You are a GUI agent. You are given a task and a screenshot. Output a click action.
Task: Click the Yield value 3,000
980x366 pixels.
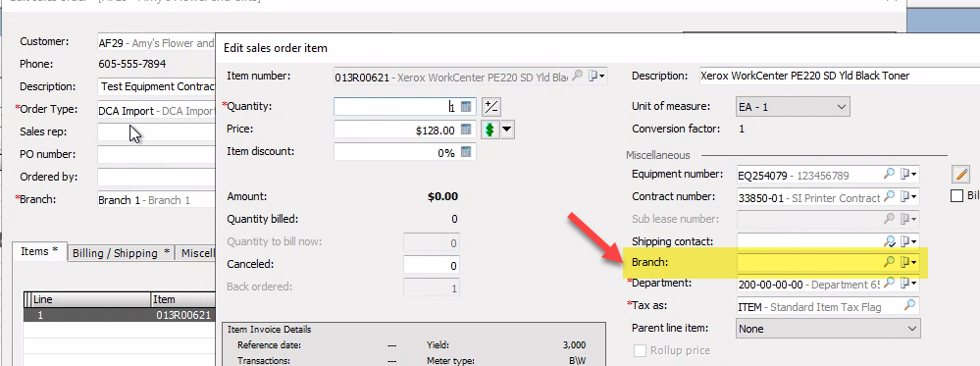coord(574,344)
